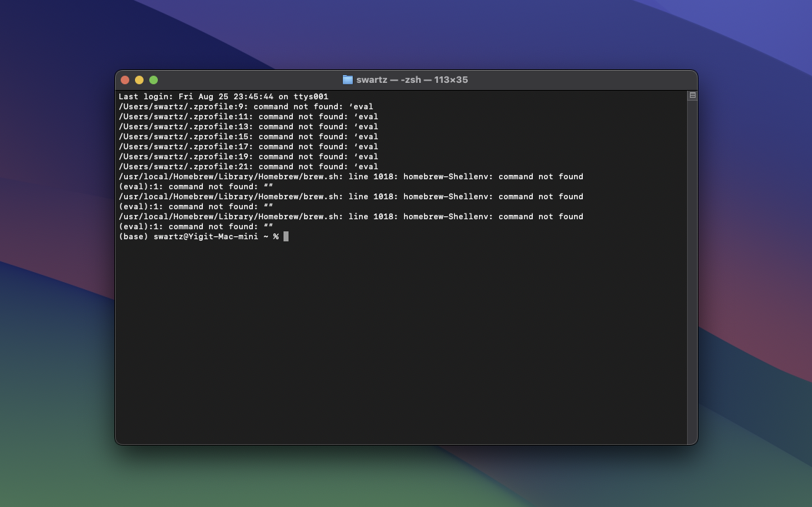Click the "Last login: Fri Aug 25" line
Screen dimensions: 812x507
224,97
